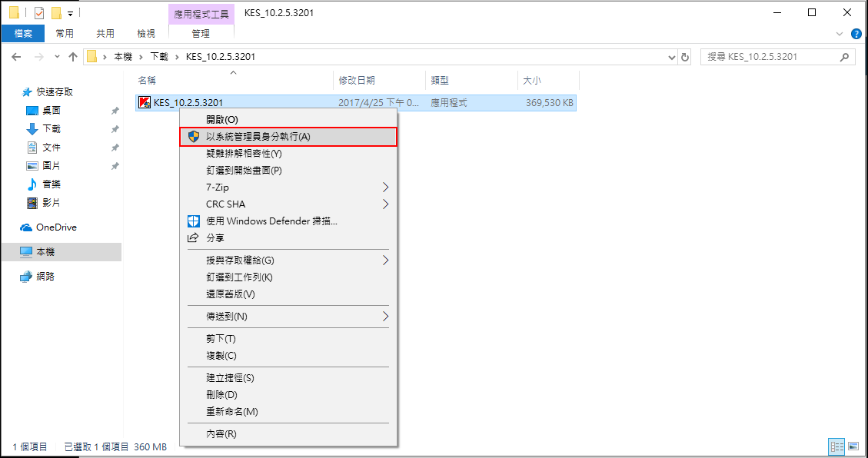This screenshot has height=458, width=868.
Task: Click the 分享 share icon in context menu
Action: (194, 238)
